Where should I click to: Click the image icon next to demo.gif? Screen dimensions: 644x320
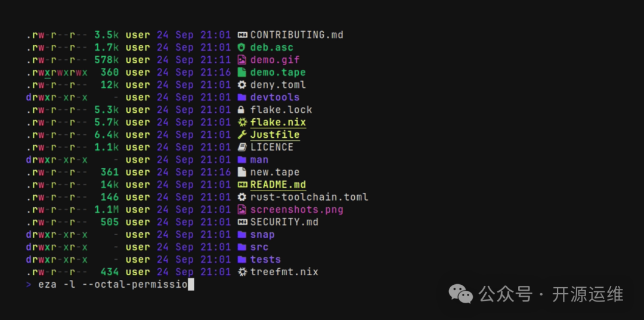(x=242, y=60)
